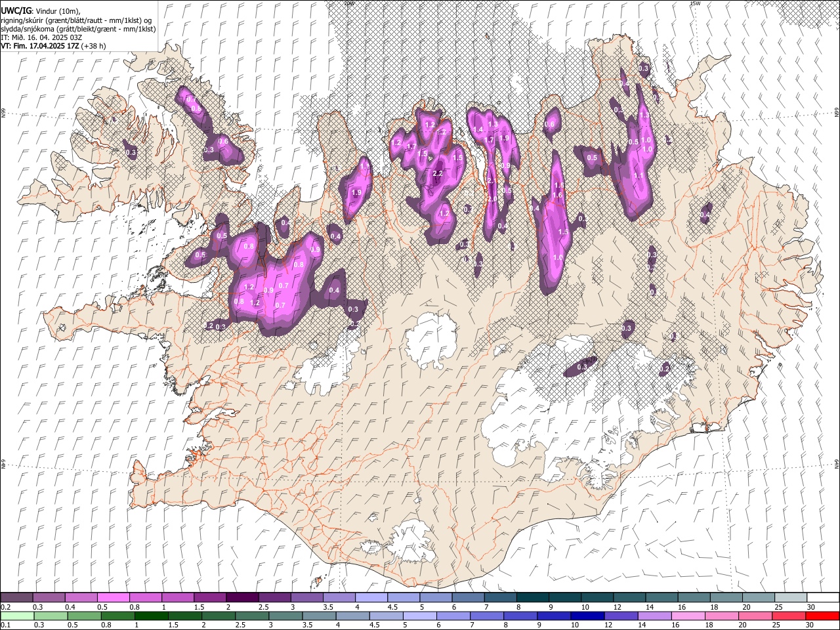The image size is (840, 630).
Task: Click the darkest green 1 swatch in lower legend
Action: [151, 616]
